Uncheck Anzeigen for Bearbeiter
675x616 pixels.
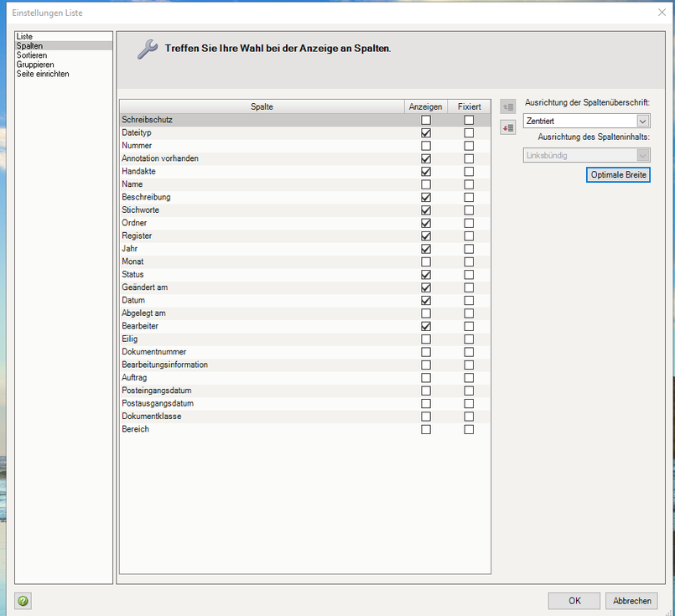pyautogui.click(x=426, y=327)
